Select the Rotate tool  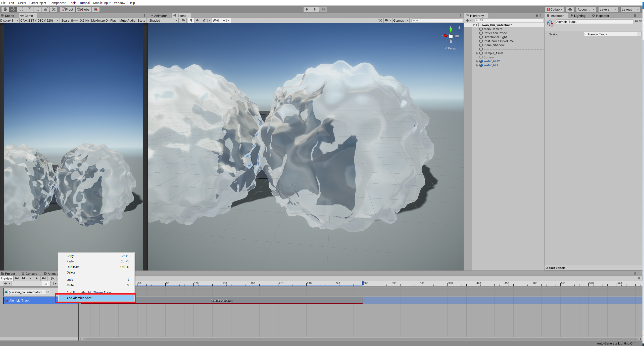click(x=21, y=9)
